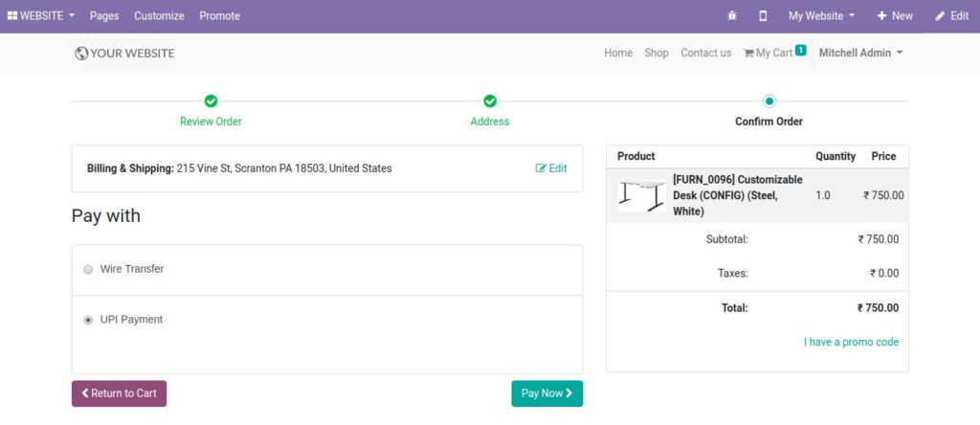The height and width of the screenshot is (425, 980).
Task: Click the I have a promo code link
Action: (x=851, y=342)
